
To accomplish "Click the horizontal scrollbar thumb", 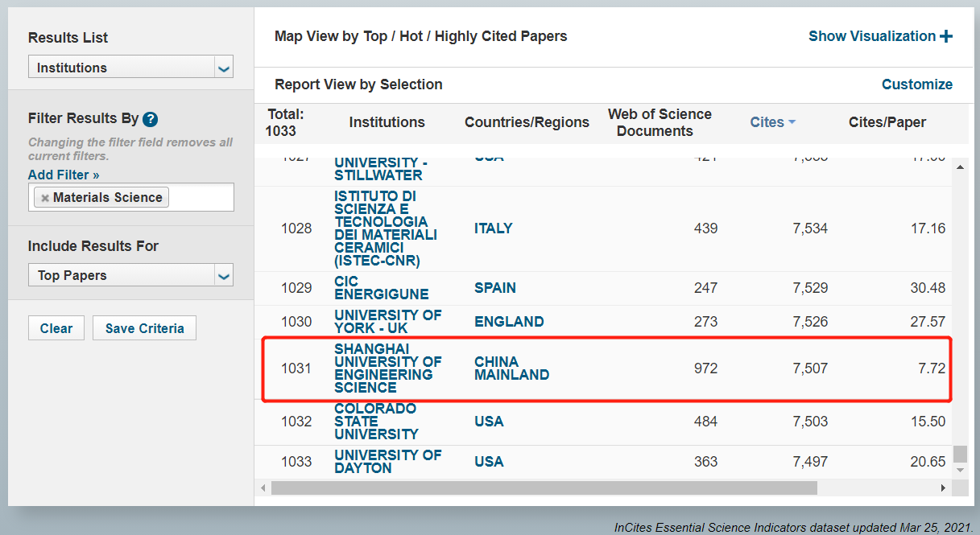I will [x=544, y=488].
